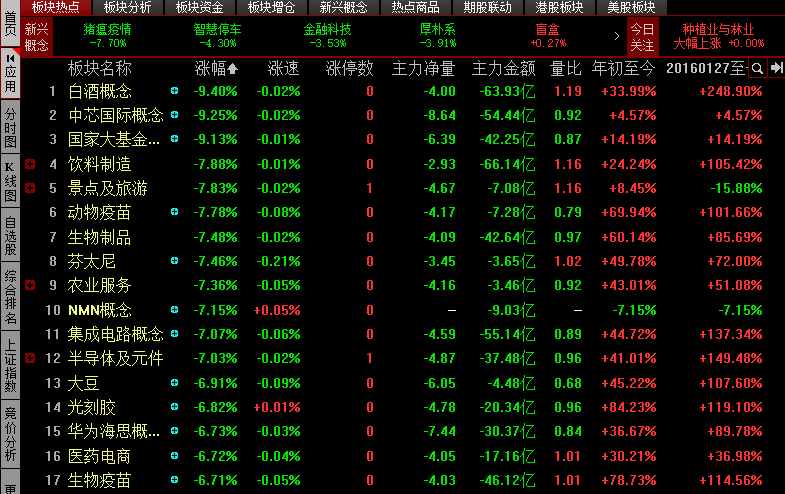This screenshot has height=494, width=785.
Task: Open K线图 in the left sidebar
Action: [x=10, y=182]
